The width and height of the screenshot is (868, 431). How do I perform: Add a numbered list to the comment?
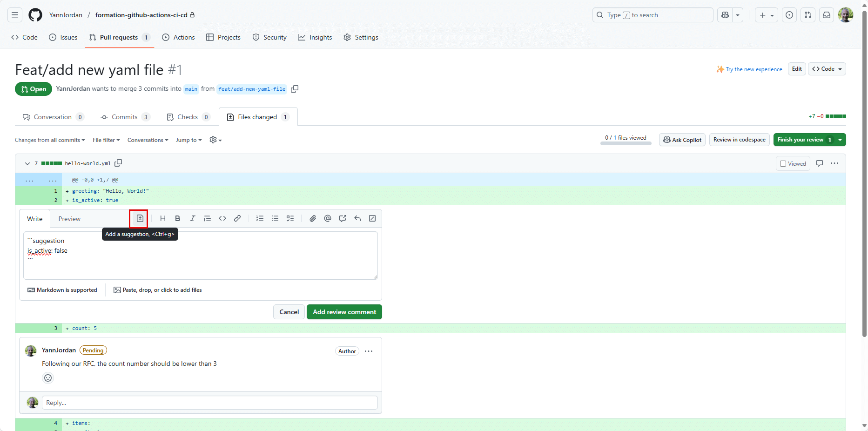pyautogui.click(x=260, y=218)
